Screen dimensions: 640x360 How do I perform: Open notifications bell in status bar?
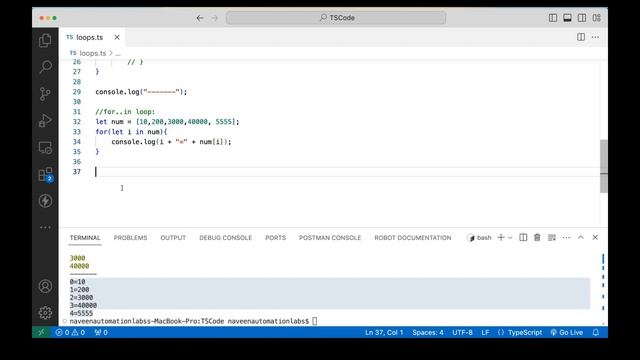(596, 332)
